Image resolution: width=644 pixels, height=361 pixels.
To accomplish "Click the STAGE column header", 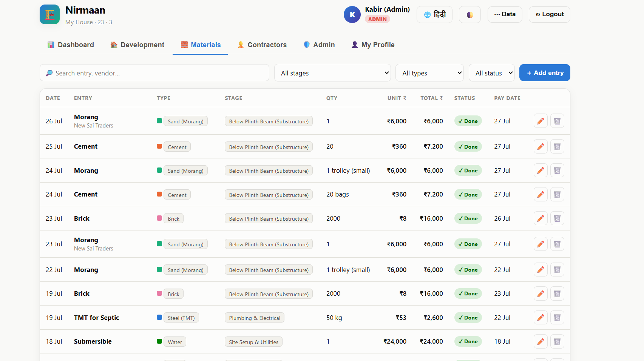I will pyautogui.click(x=233, y=98).
